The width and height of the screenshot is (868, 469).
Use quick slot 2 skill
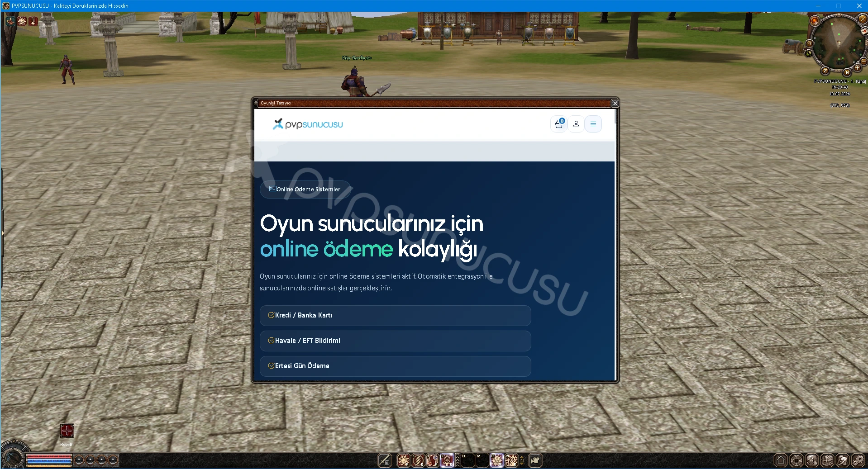pos(418,460)
